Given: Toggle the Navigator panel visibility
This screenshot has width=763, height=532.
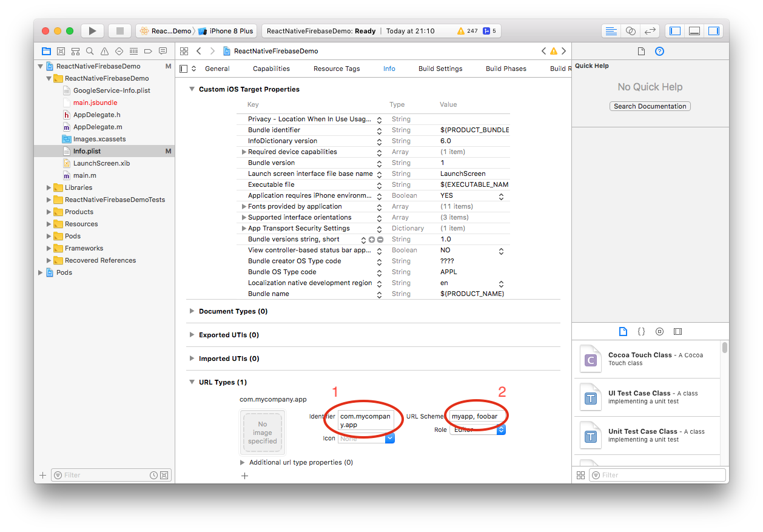Looking at the screenshot, I should tap(675, 31).
